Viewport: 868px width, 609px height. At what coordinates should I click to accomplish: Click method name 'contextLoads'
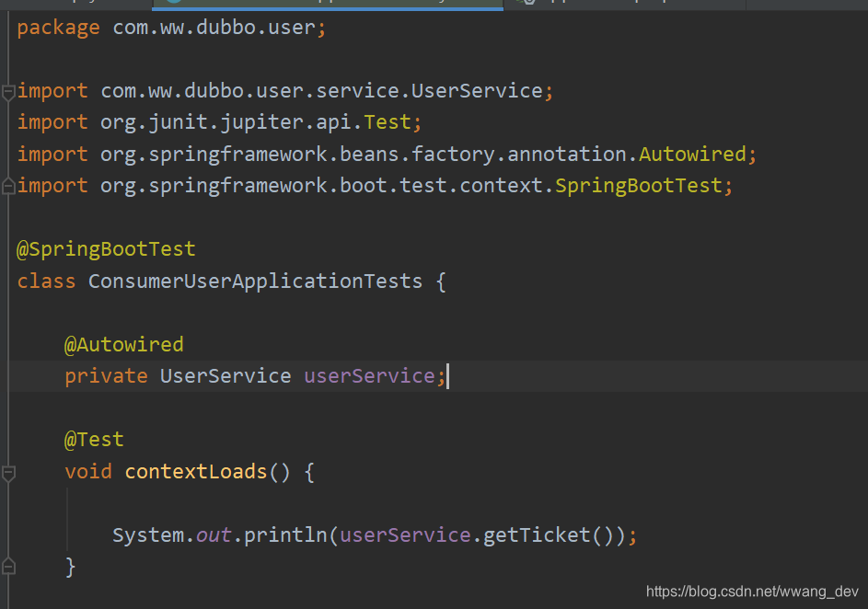click(x=196, y=472)
